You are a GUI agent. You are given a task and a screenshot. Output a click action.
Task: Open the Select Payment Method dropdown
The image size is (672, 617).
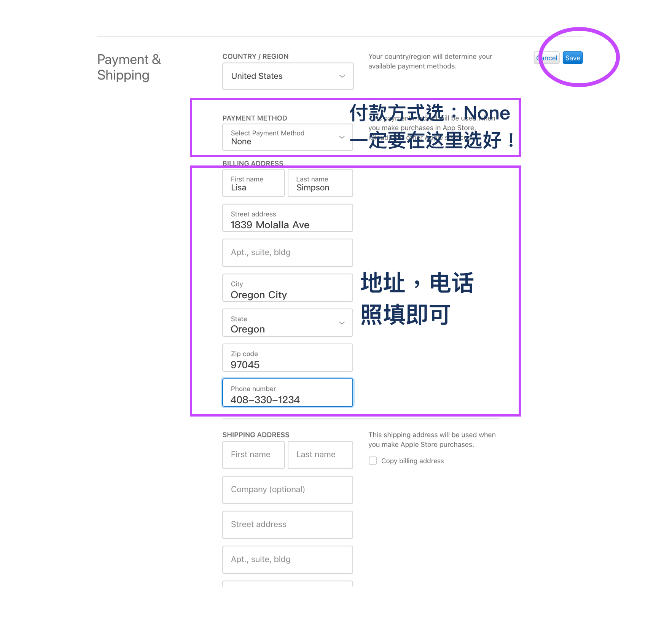(287, 137)
